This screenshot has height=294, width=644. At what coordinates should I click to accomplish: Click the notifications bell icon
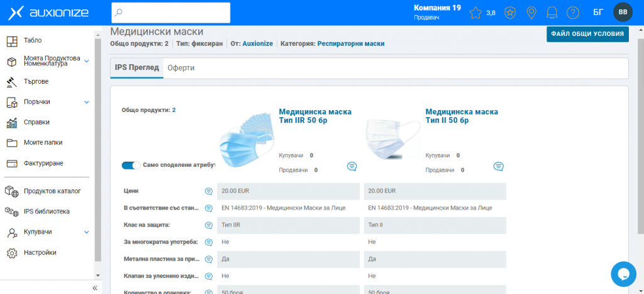[x=552, y=13]
